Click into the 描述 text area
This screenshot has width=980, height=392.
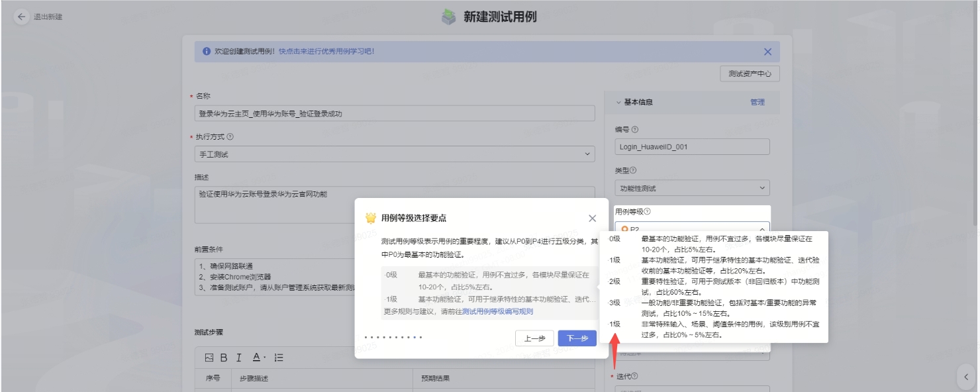click(x=395, y=205)
